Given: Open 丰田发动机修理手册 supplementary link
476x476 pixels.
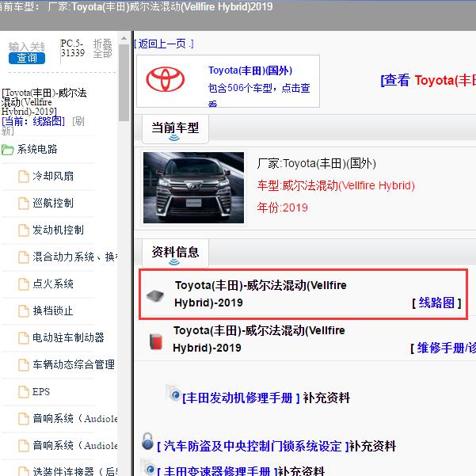Looking at the screenshot, I should [x=241, y=398].
